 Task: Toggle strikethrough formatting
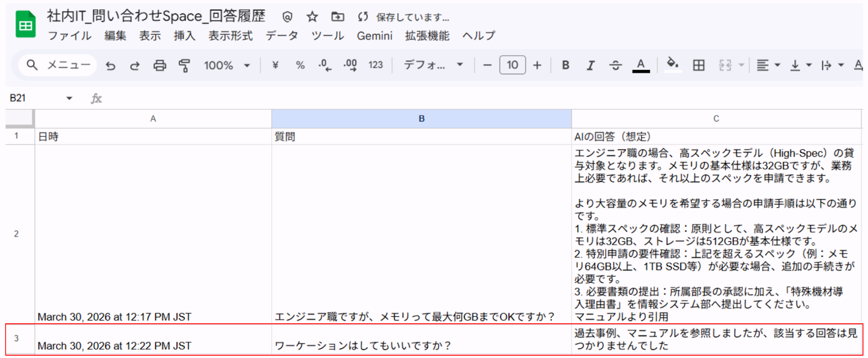tap(615, 65)
